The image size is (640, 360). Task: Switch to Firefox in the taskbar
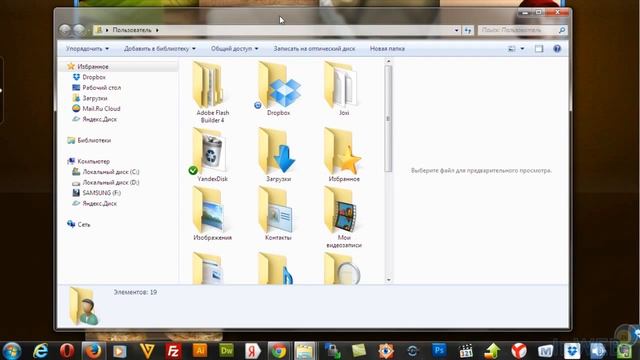93,351
